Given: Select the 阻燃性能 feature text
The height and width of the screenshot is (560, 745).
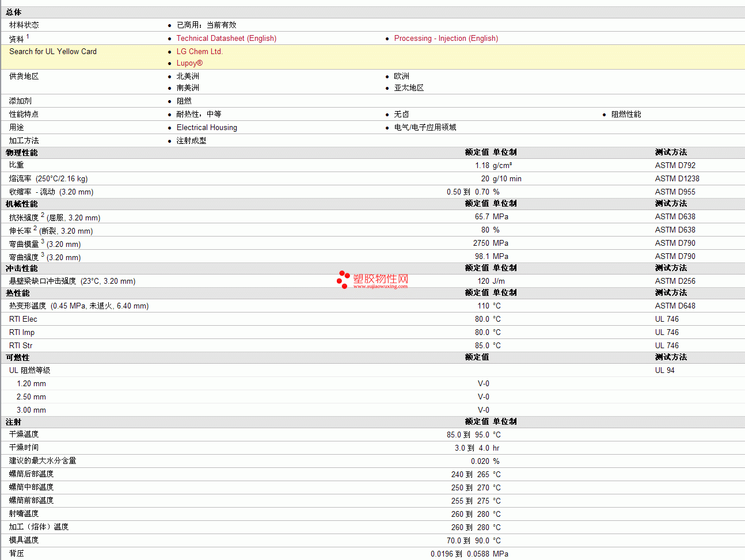Looking at the screenshot, I should [626, 115].
